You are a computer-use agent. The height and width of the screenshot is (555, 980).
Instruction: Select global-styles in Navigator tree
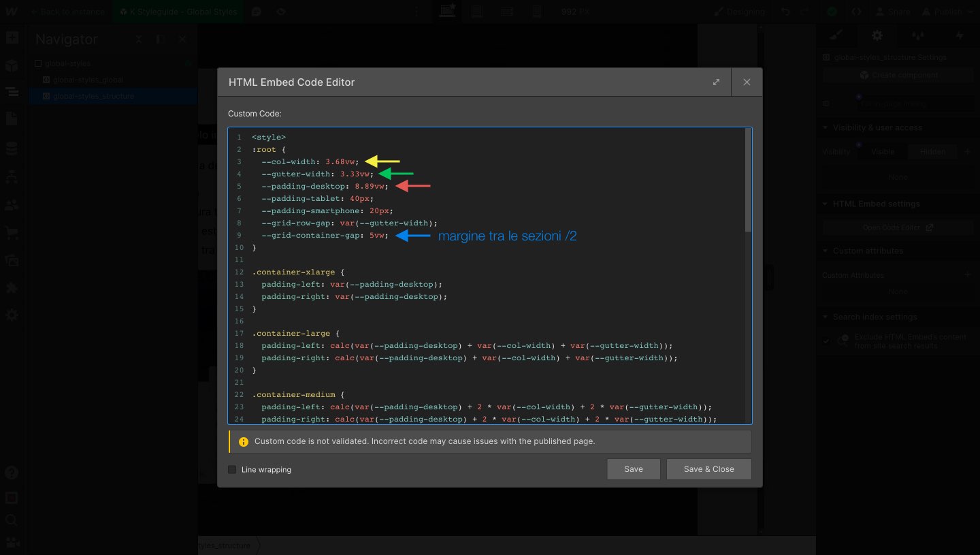tap(113, 63)
